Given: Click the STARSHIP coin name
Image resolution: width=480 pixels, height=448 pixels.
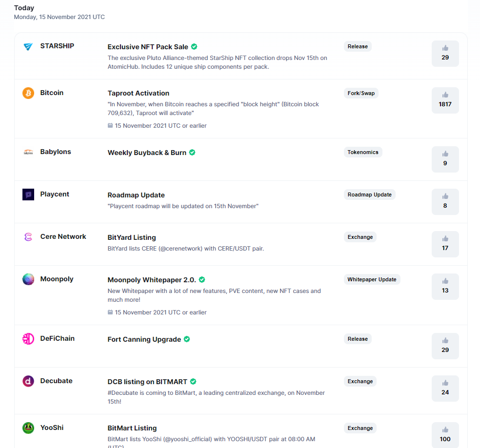Looking at the screenshot, I should pos(57,46).
